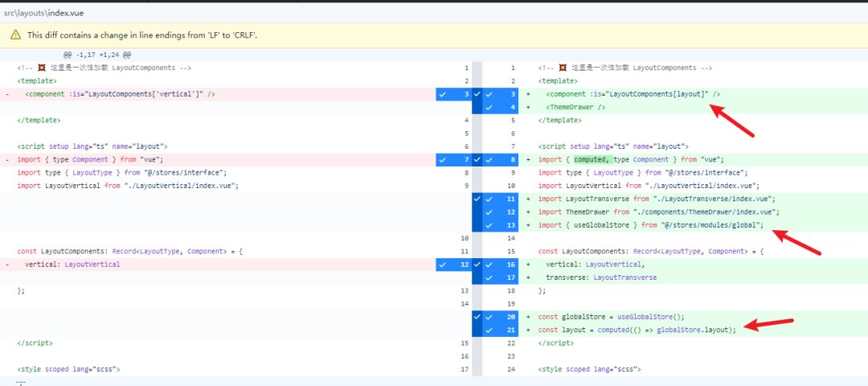The image size is (868, 386).
Task: Toggle center hunk handle spanning added lines 20–21
Action: [x=477, y=323]
